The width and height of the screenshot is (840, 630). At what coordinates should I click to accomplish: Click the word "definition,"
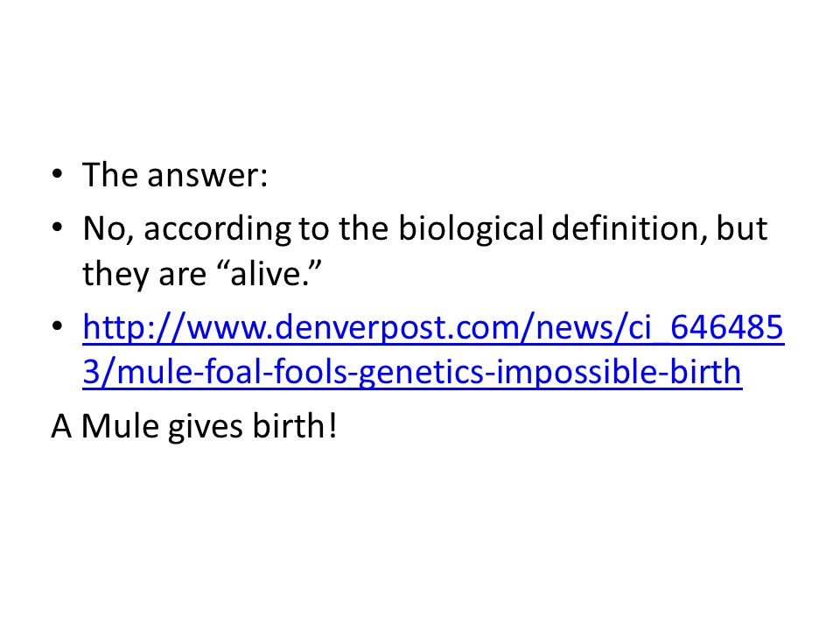click(630, 228)
